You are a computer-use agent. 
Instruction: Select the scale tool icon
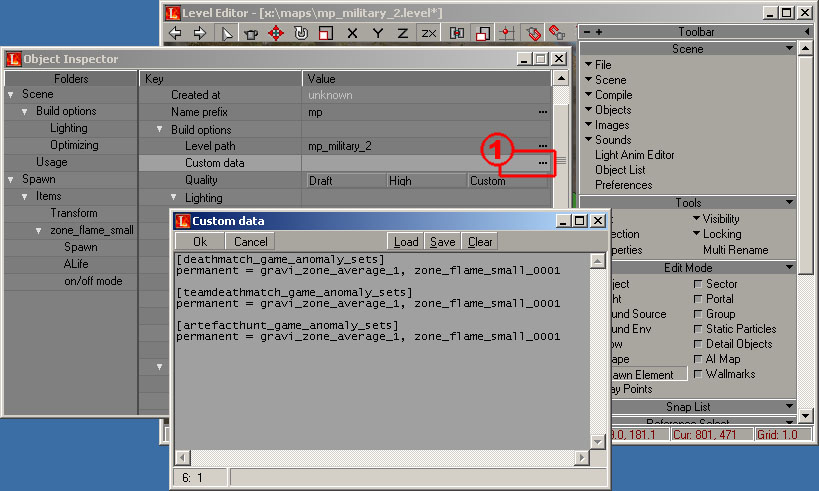tap(326, 33)
